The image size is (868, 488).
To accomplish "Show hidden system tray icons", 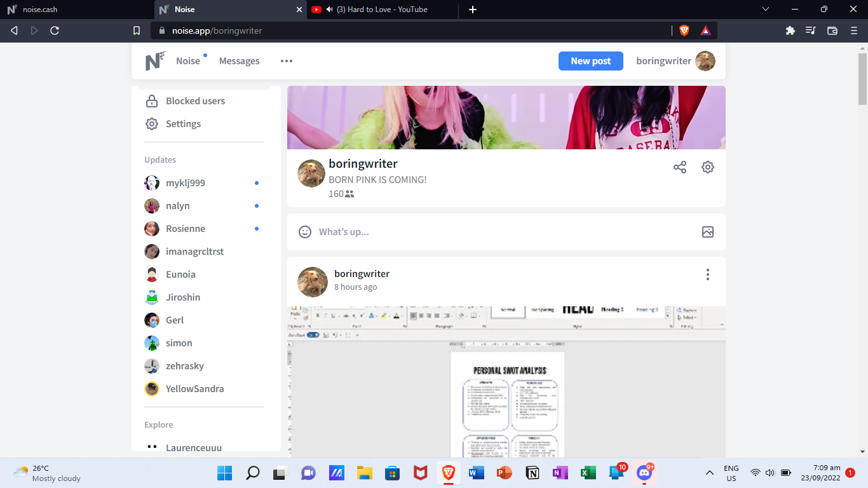I will click(710, 473).
